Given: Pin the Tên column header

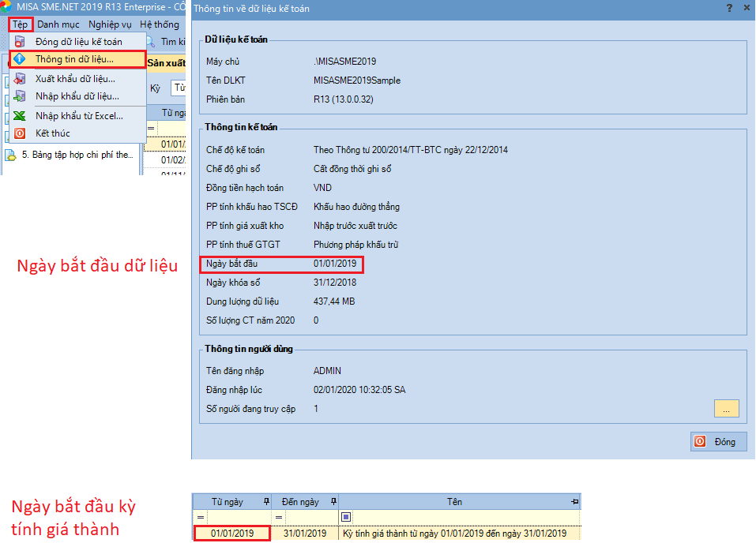Looking at the screenshot, I should [x=574, y=502].
